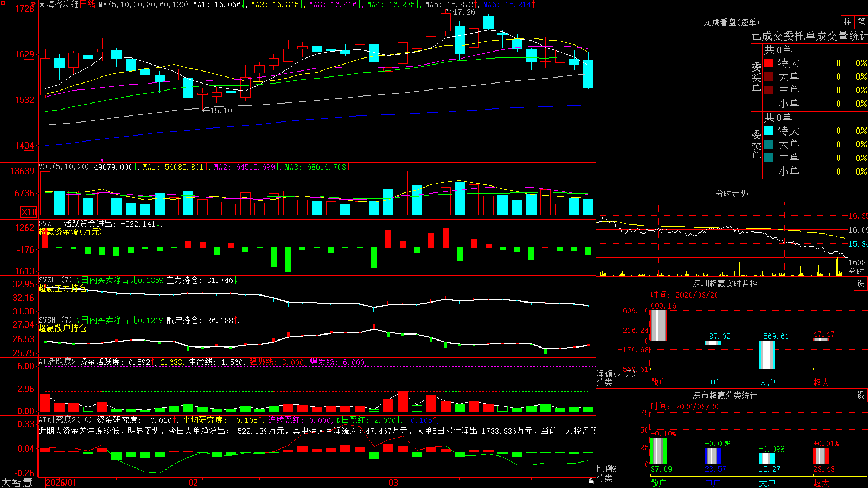Click the 15.10 low price annotation
868x488 pixels.
221,111
